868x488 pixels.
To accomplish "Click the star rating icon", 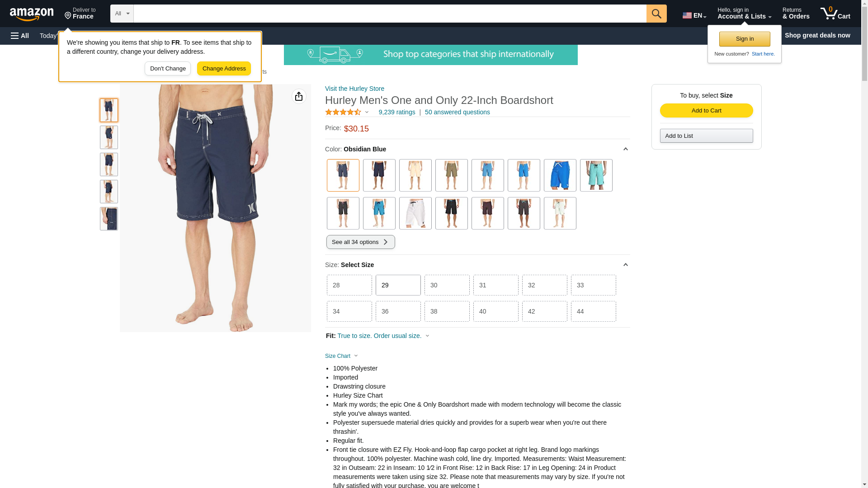I will 343,112.
